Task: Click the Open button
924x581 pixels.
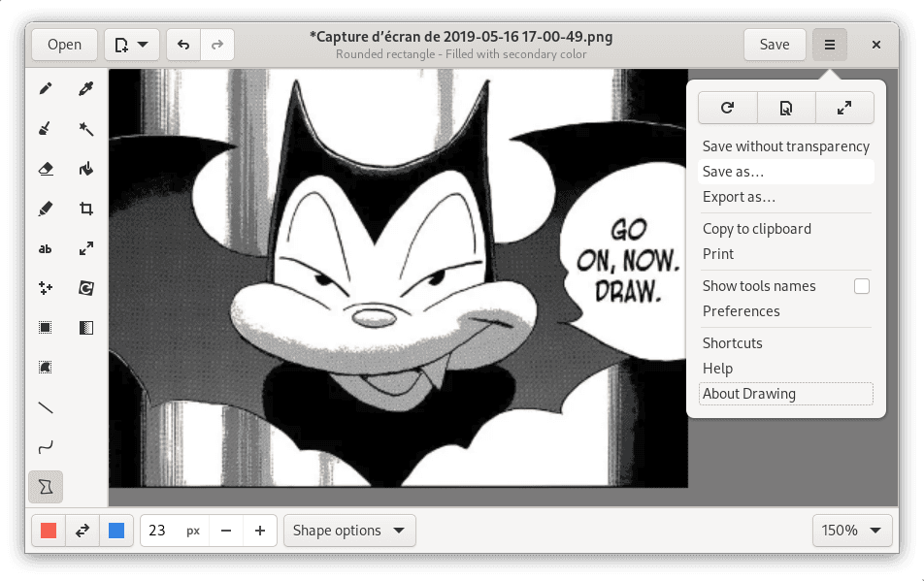Action: coord(64,45)
